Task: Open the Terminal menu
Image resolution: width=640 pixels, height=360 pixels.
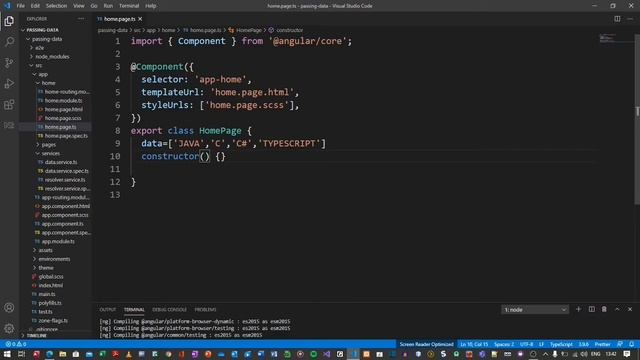Action: pyautogui.click(x=129, y=6)
